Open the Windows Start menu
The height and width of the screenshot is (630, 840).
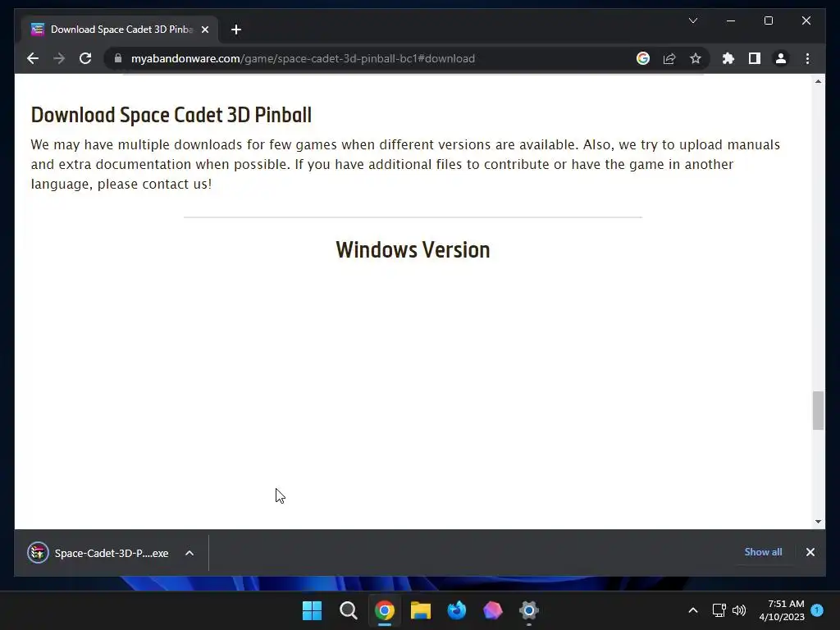coord(312,610)
